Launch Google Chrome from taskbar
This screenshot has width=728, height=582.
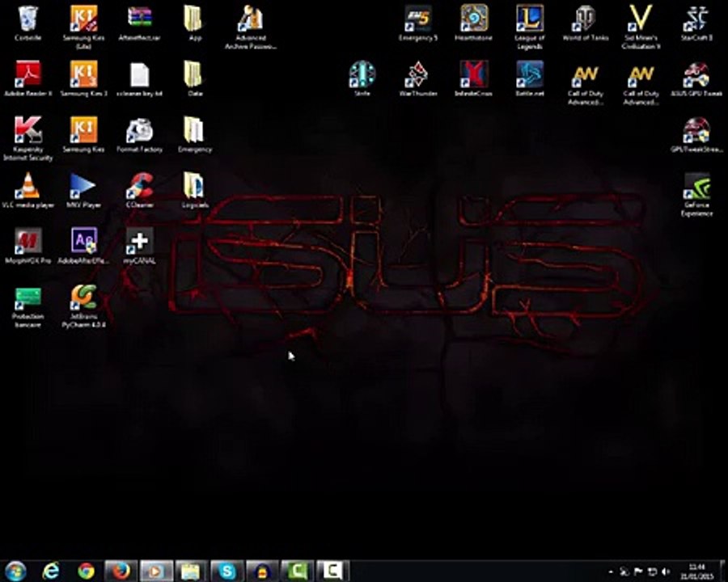click(x=86, y=571)
